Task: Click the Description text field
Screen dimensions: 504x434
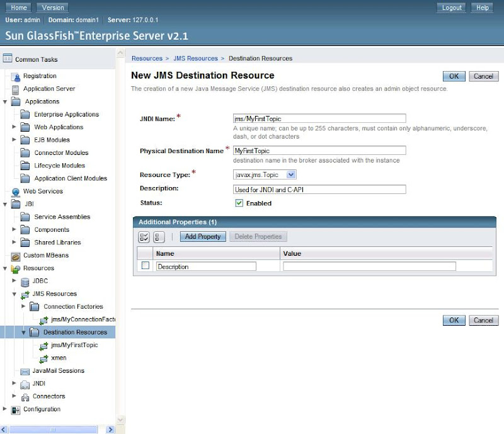Action: tap(319, 190)
